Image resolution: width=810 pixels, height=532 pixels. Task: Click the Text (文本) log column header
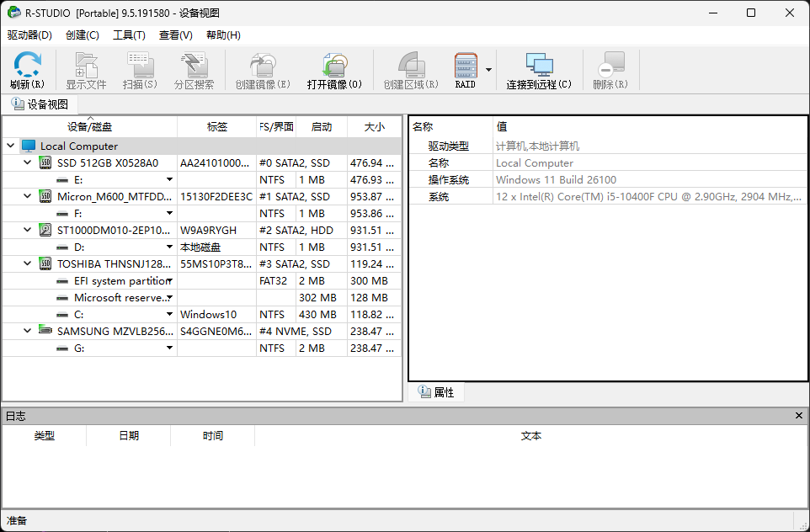[531, 436]
